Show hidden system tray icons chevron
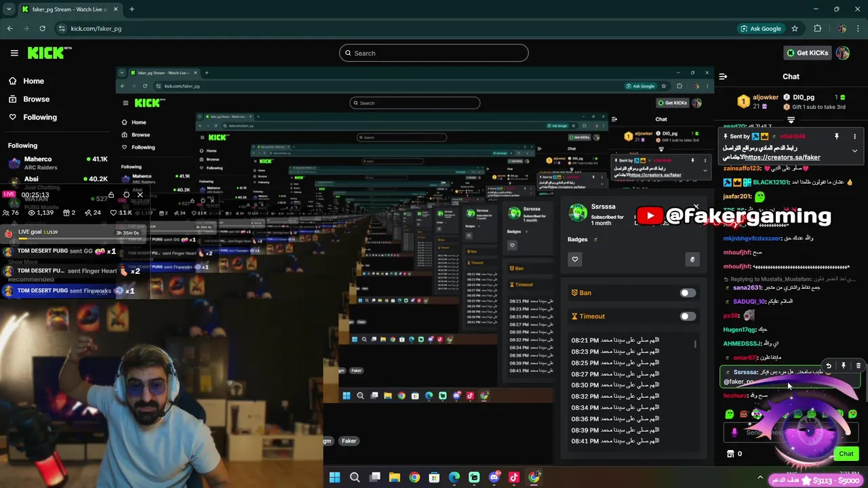Image resolution: width=868 pixels, height=488 pixels. coord(760,479)
